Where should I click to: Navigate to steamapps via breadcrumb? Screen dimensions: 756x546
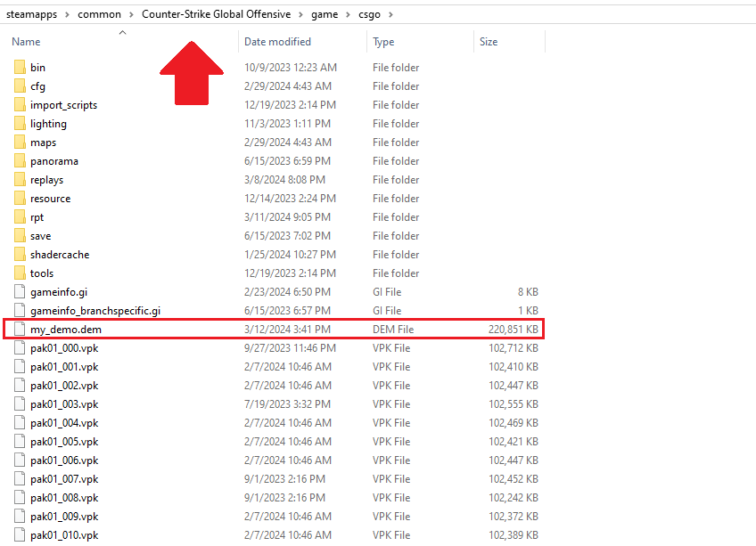click(x=31, y=14)
